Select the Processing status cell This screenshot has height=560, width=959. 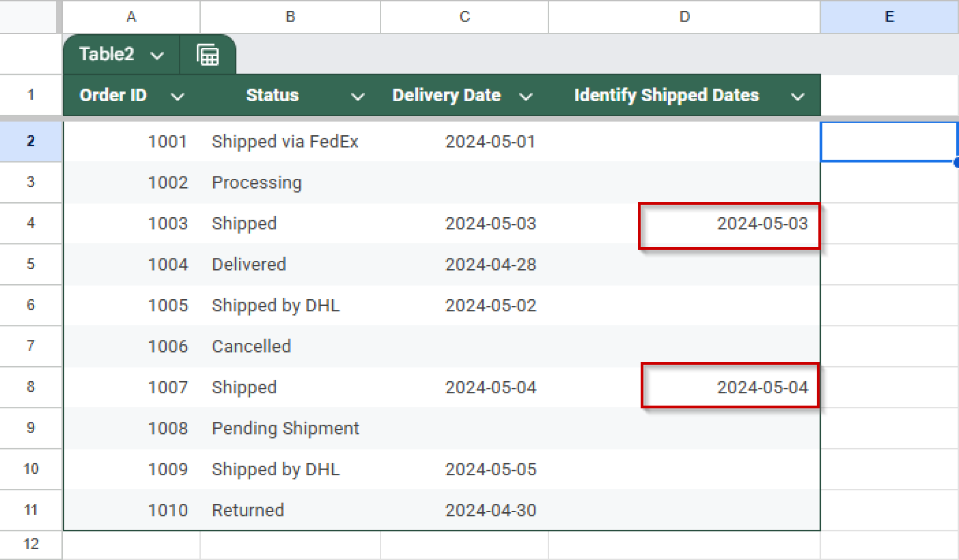click(x=257, y=182)
